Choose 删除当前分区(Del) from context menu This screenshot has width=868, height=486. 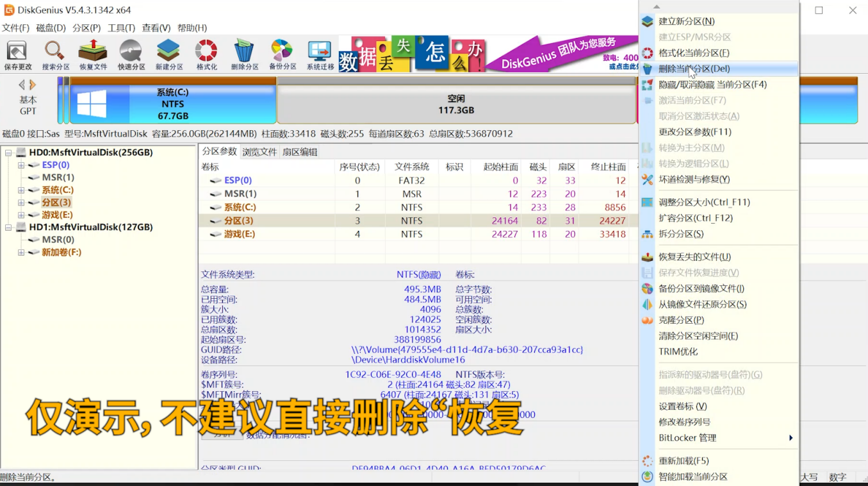(x=719, y=69)
